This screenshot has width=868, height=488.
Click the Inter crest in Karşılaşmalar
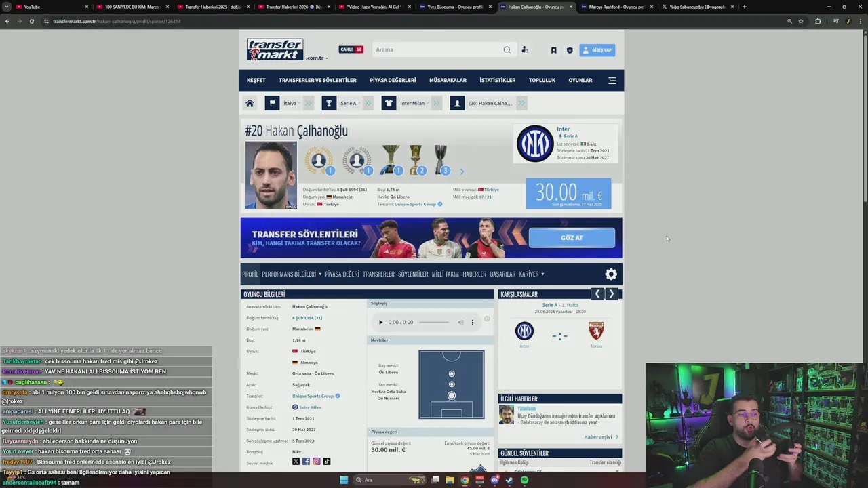pos(524,331)
